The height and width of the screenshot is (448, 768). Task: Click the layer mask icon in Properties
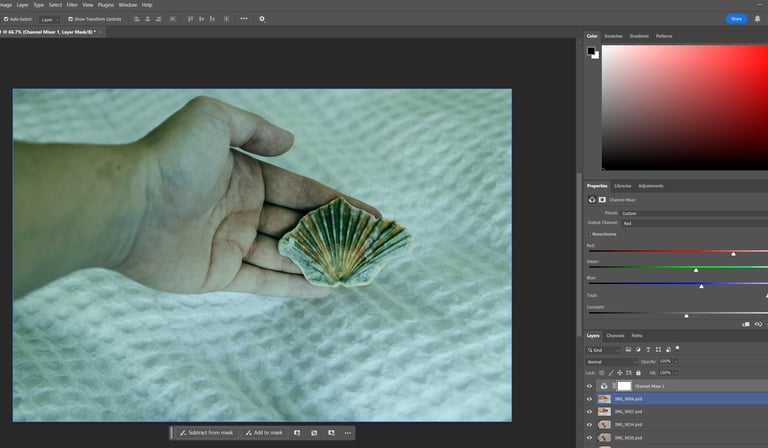point(602,199)
